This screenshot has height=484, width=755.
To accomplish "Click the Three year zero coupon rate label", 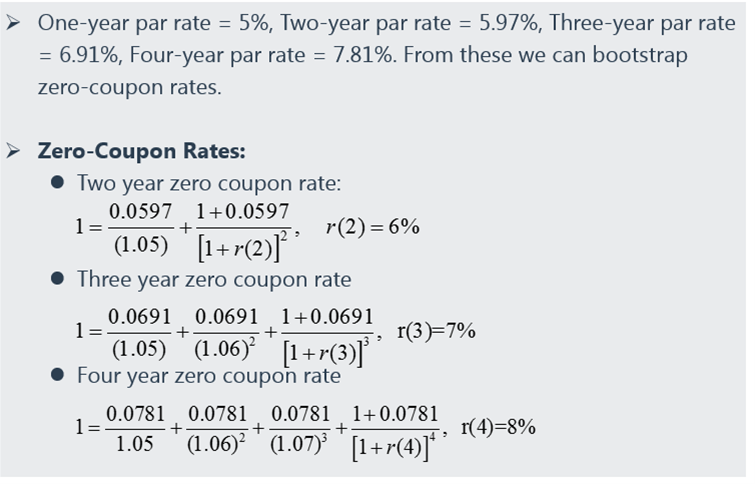I will (214, 279).
